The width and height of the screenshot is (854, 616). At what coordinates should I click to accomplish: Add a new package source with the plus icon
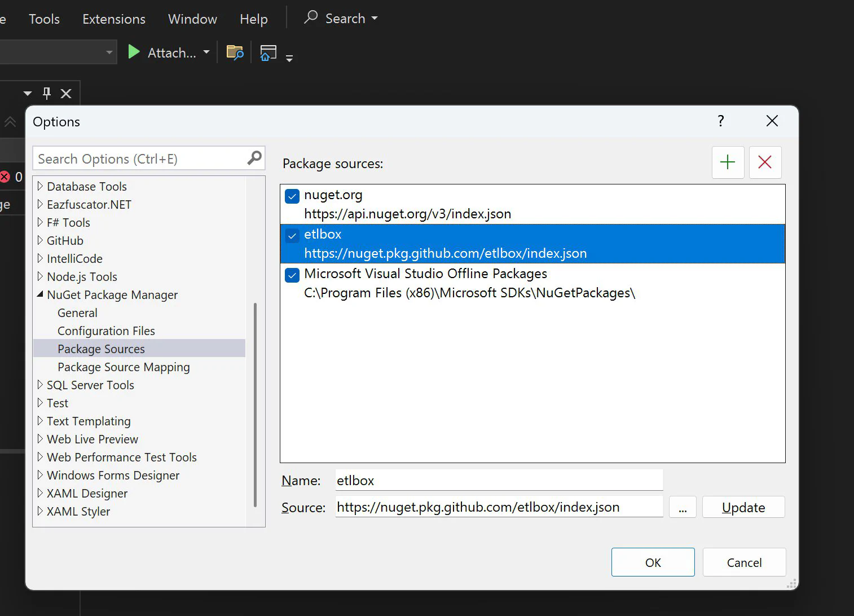(x=728, y=162)
